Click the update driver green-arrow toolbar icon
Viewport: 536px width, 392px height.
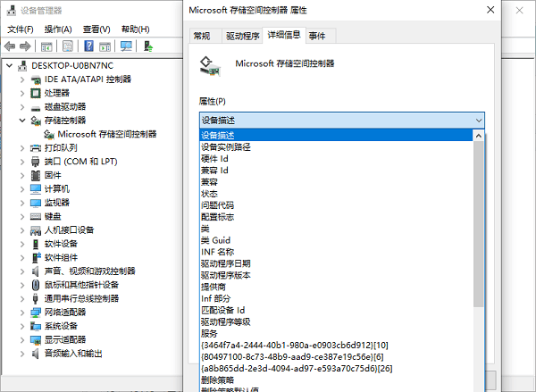coord(148,46)
